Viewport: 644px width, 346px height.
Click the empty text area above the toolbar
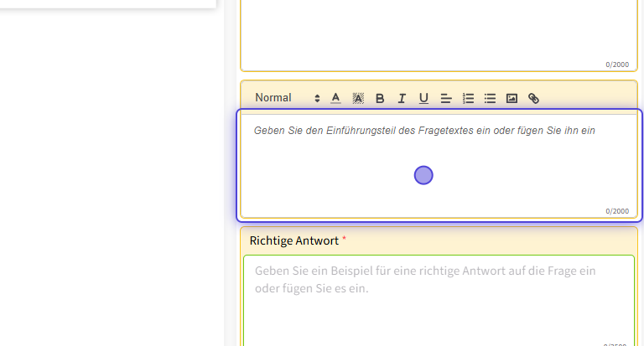pyautogui.click(x=439, y=34)
